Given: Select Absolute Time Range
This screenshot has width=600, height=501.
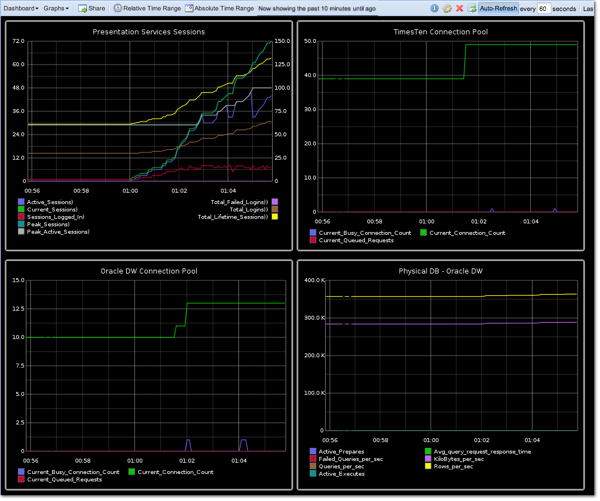Looking at the screenshot, I should click(222, 8).
